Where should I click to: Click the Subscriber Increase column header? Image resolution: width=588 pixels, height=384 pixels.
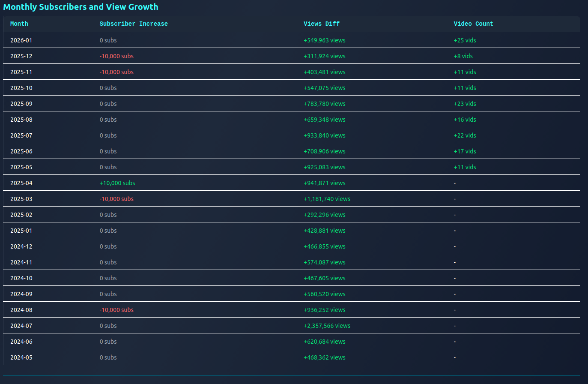[134, 24]
